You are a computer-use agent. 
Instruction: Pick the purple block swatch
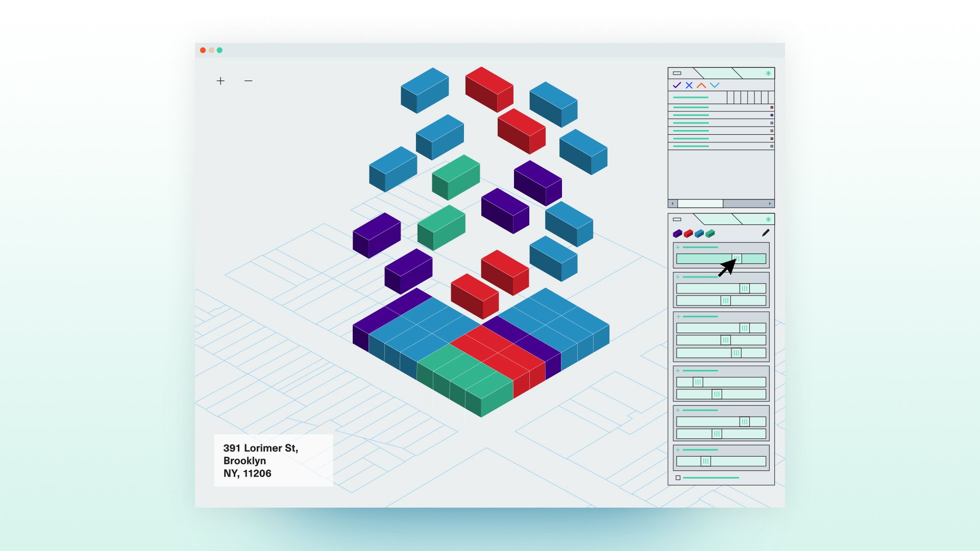coord(677,234)
